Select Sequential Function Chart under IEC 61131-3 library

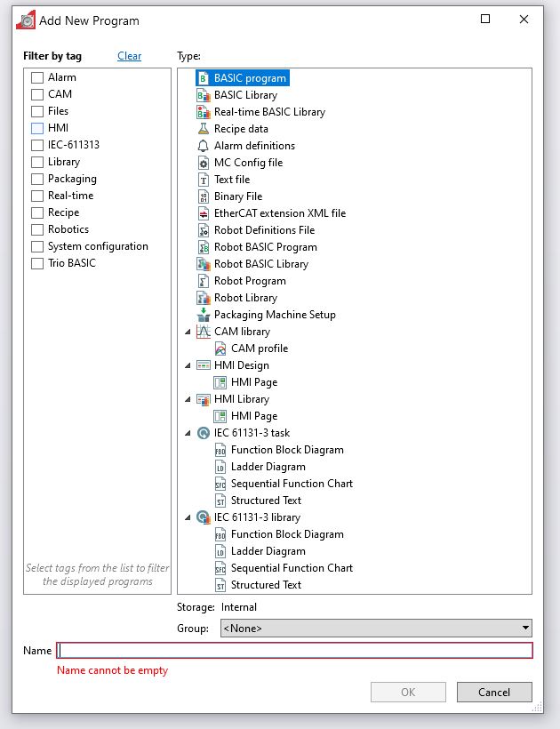(x=292, y=568)
